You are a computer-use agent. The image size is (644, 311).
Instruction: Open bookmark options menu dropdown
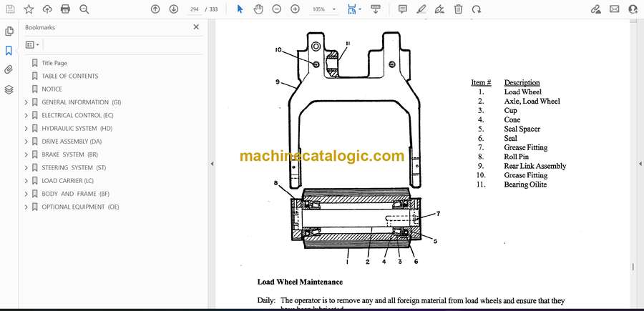pyautogui.click(x=32, y=45)
